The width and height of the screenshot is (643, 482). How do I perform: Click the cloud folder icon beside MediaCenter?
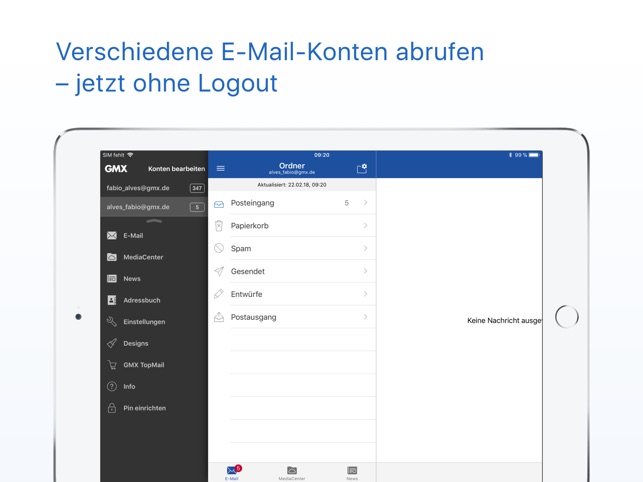(112, 257)
